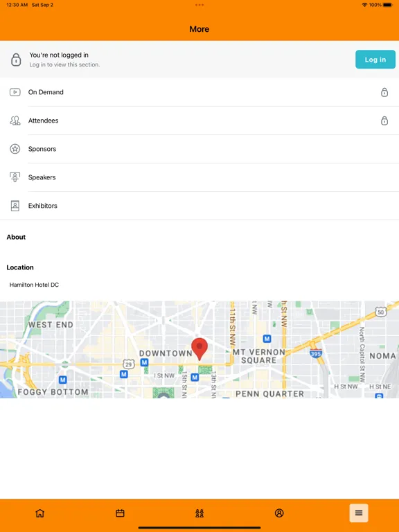Click the three dots at top center
This screenshot has height=532, width=399.
[x=199, y=5]
